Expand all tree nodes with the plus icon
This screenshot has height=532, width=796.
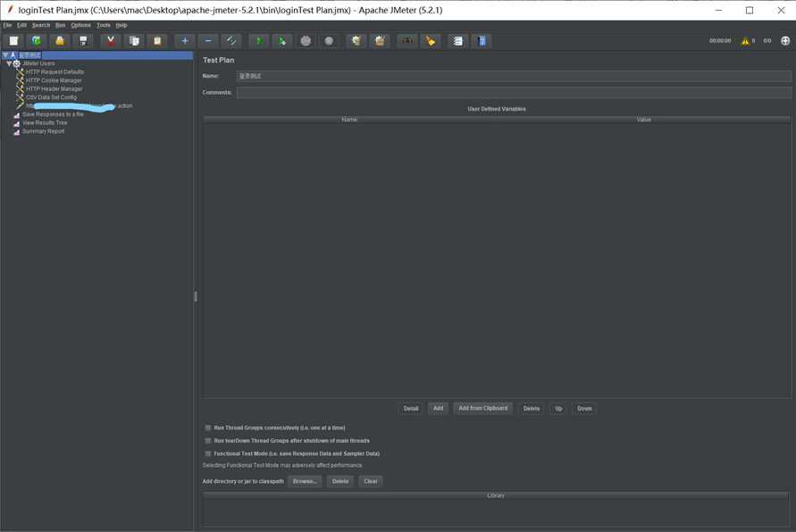pyautogui.click(x=185, y=41)
